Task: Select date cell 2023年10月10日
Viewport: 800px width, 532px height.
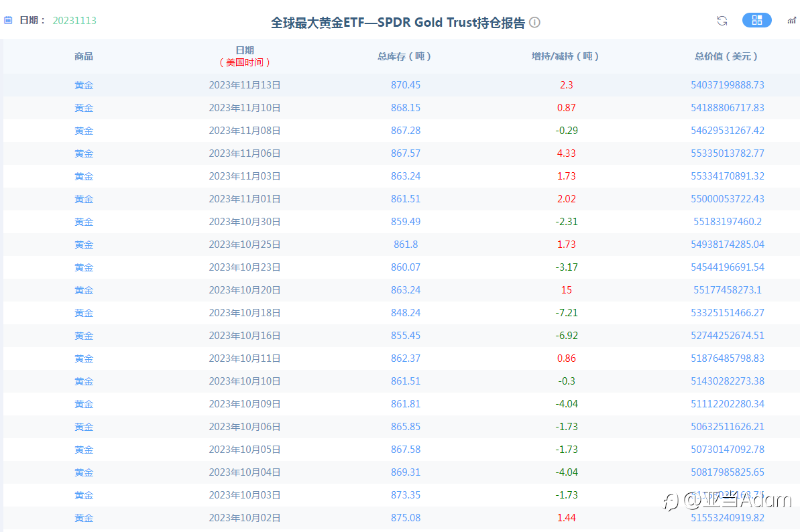Action: tap(244, 381)
